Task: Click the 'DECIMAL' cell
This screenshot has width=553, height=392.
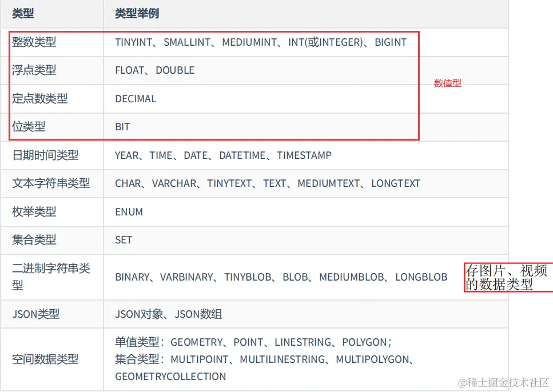Action: (x=306, y=99)
